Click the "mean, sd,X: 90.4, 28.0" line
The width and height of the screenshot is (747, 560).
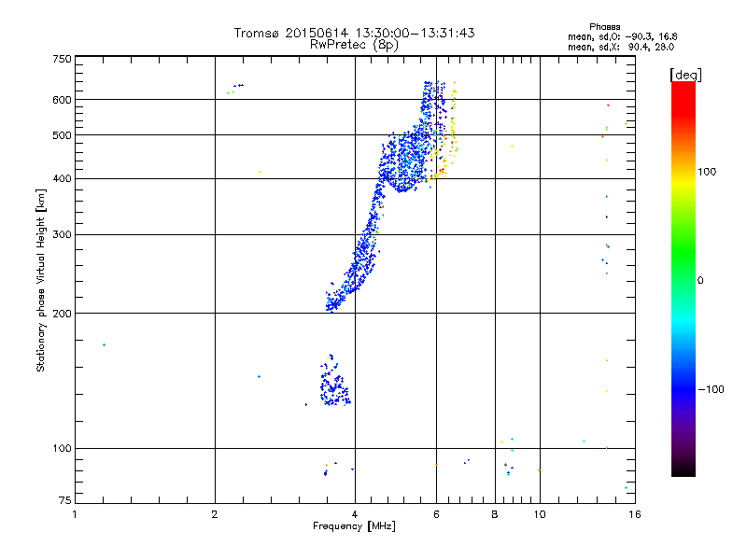621,47
